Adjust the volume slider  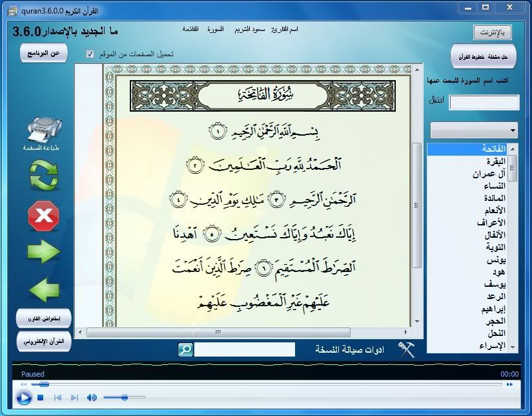pos(125,397)
